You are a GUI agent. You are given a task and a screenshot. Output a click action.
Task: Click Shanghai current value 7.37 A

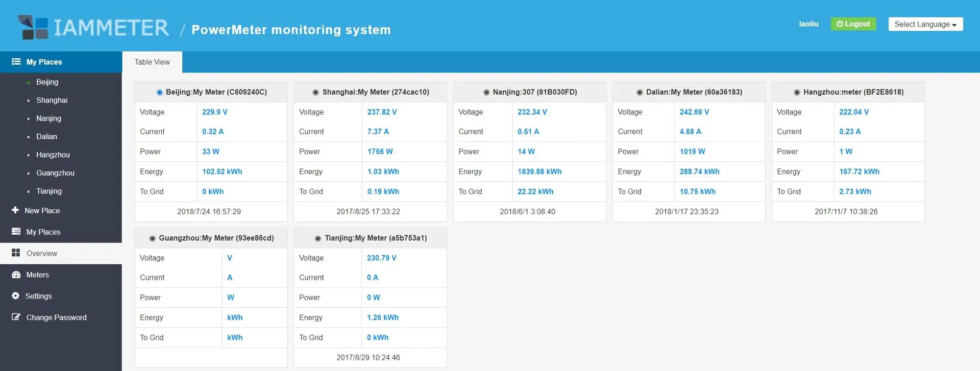coord(378,131)
